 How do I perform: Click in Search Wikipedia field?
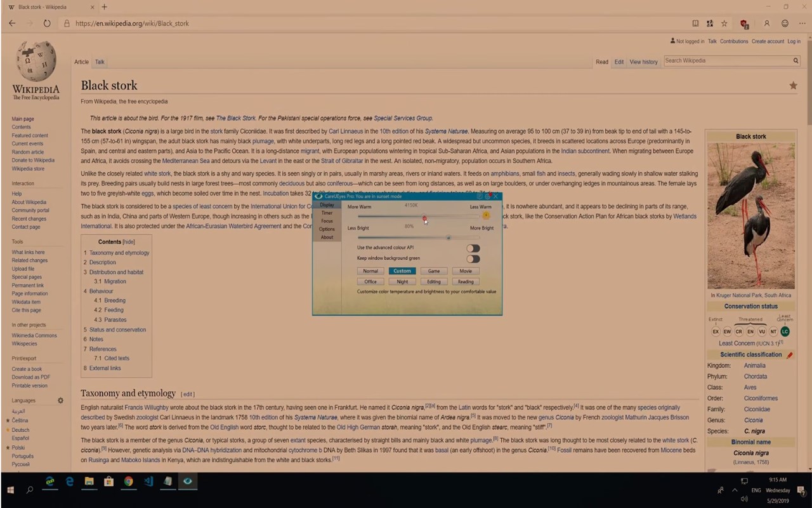click(726, 61)
